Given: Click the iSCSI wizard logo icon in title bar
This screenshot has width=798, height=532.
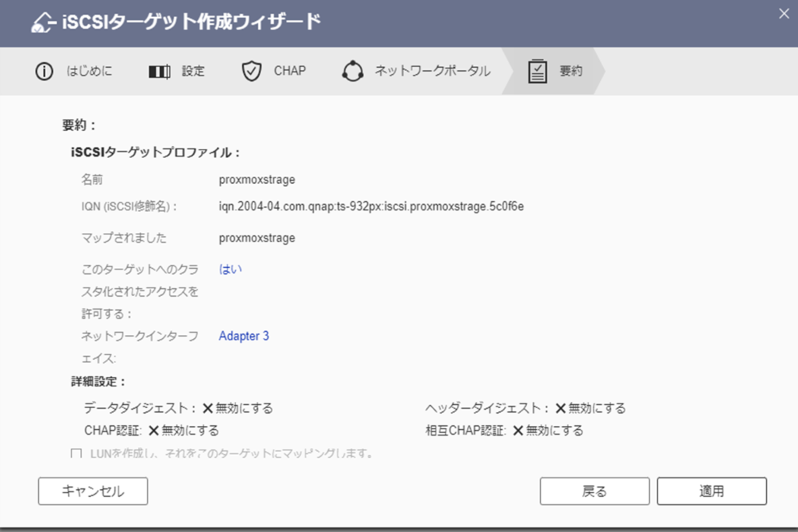Looking at the screenshot, I should pyautogui.click(x=43, y=23).
